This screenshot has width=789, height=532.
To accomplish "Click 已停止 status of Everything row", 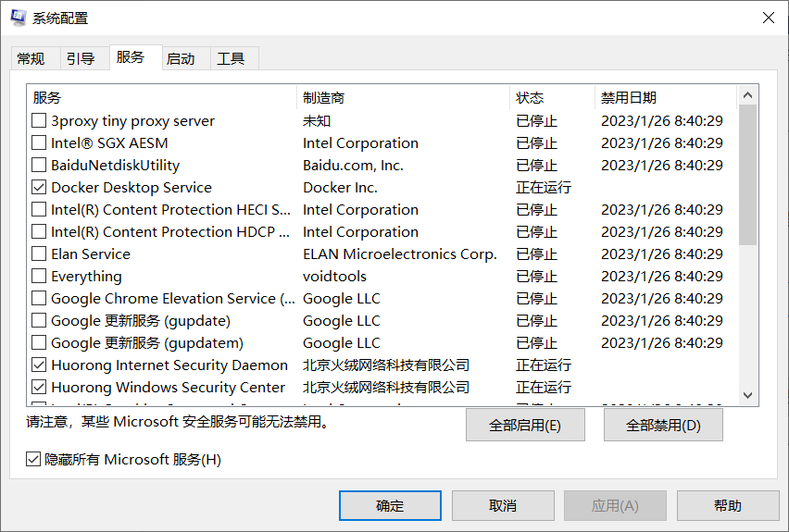I will 537,276.
